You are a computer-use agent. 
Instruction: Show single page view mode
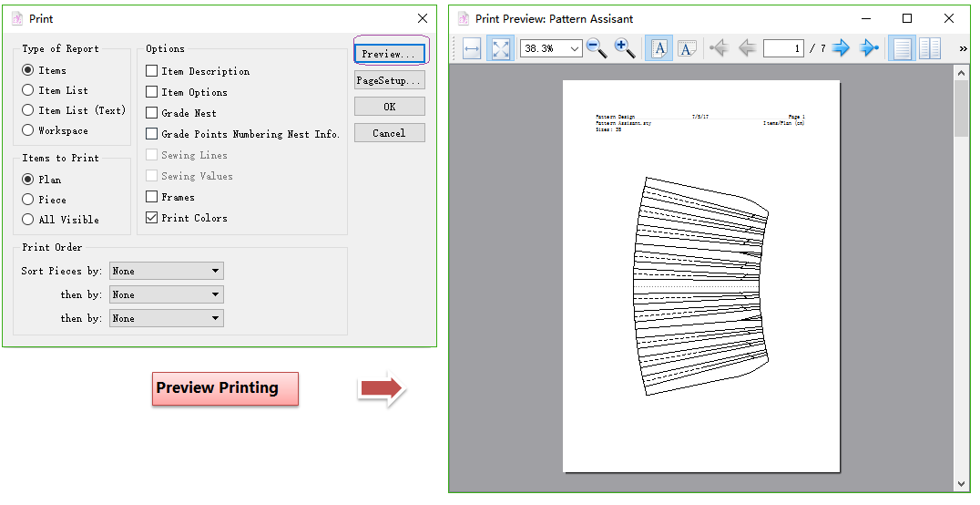[902, 48]
